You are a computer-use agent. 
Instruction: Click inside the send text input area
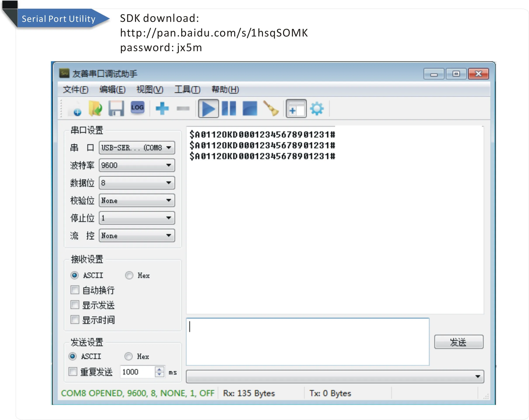click(x=307, y=342)
